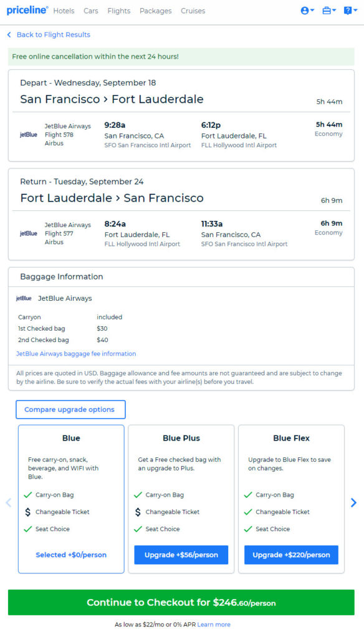This screenshot has height=639, width=364.
Task: Open JetBlue Airways baggage fee information
Action: 76,354
